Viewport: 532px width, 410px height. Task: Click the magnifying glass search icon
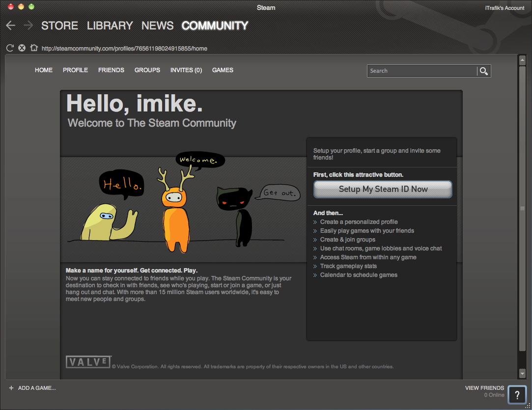click(x=484, y=71)
